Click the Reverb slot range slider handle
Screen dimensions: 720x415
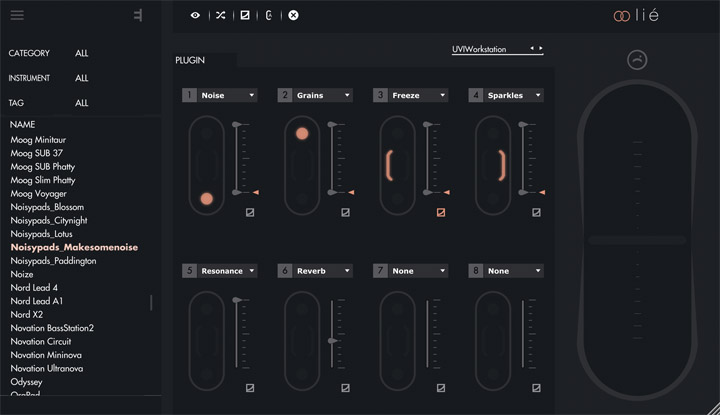(x=331, y=341)
